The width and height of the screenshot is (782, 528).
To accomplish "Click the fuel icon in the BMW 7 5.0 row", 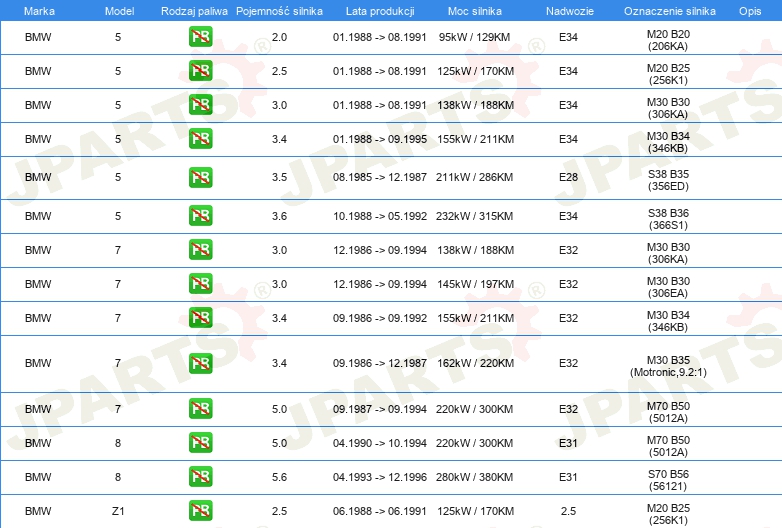I will coord(200,409).
